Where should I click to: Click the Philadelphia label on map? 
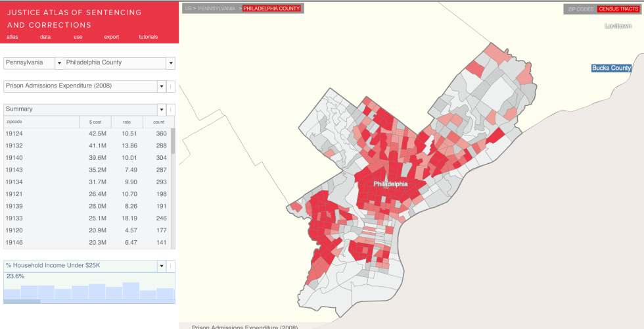coord(390,184)
